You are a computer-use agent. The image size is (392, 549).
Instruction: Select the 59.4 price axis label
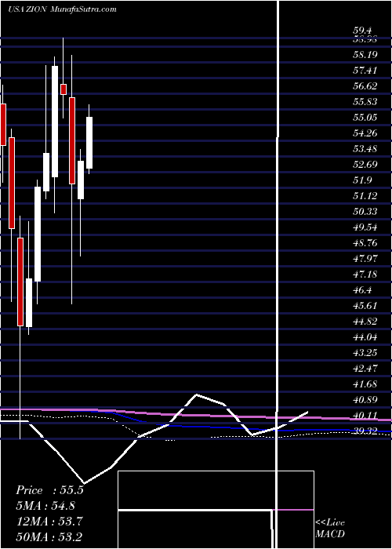(x=362, y=31)
